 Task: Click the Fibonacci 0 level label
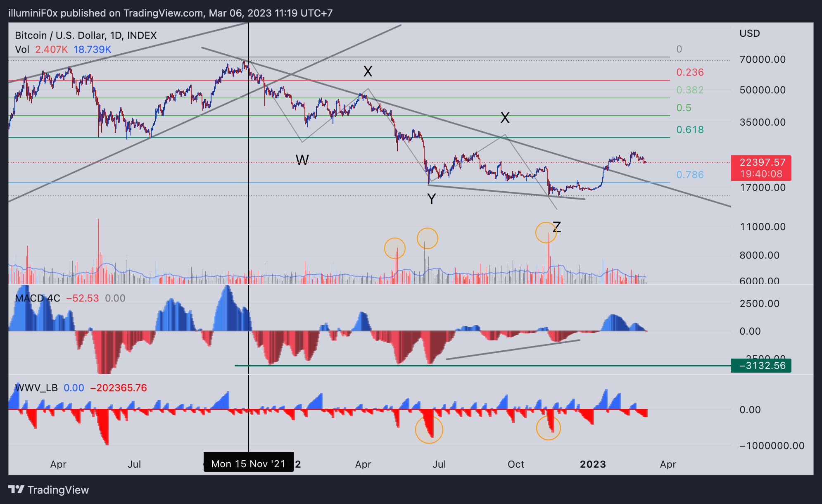coord(679,49)
